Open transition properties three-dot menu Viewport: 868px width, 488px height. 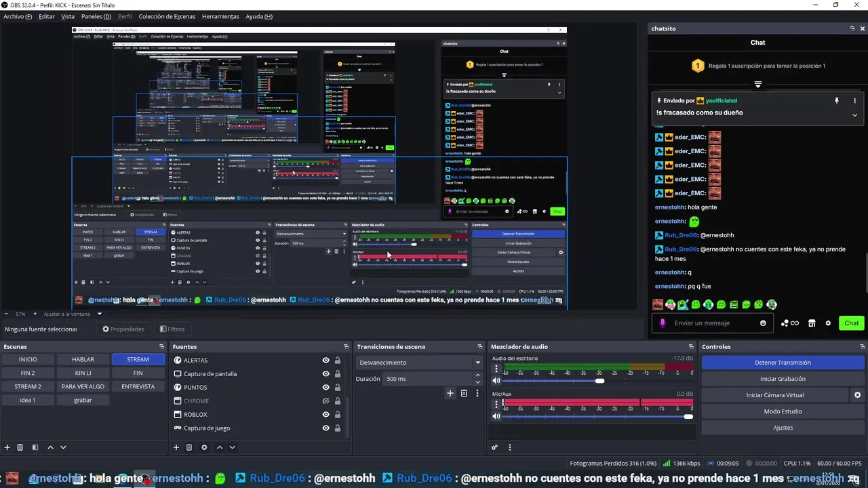(x=477, y=393)
